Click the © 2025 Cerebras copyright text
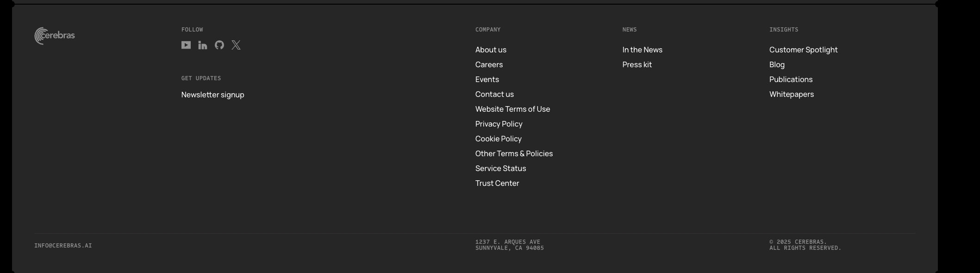980x273 pixels. [x=805, y=245]
